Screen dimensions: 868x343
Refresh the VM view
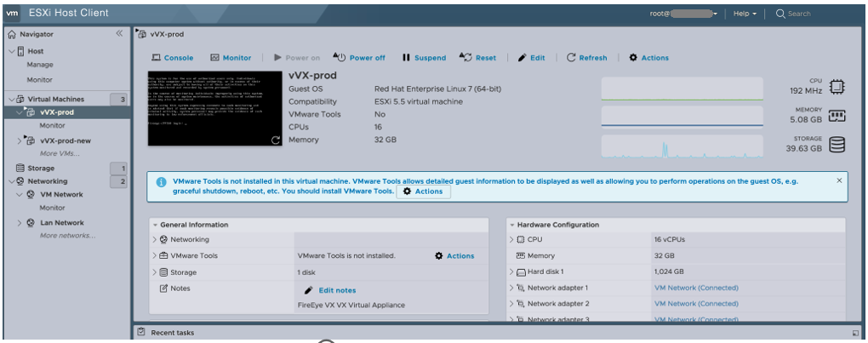[x=587, y=58]
